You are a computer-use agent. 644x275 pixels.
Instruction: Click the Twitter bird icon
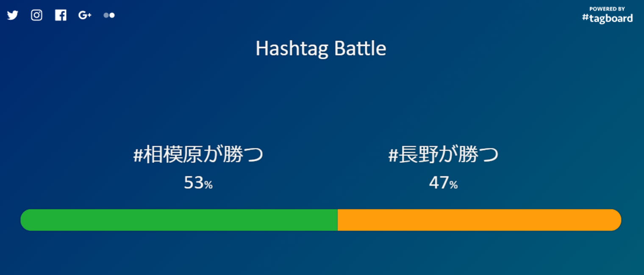tap(13, 15)
